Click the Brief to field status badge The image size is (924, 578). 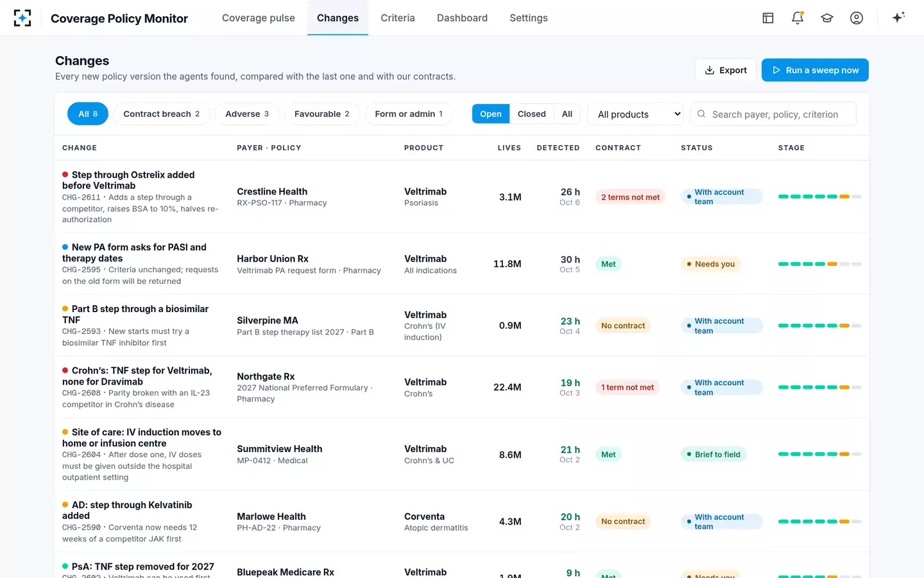pos(713,454)
